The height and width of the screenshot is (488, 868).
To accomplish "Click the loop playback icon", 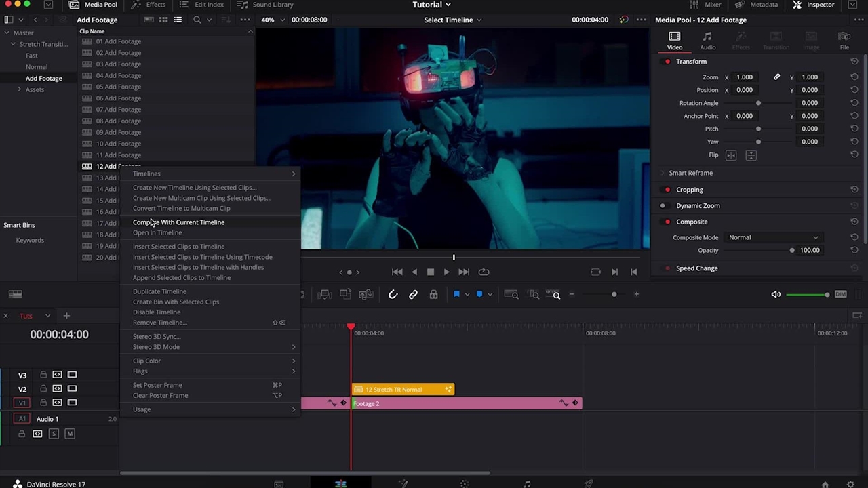I will (x=484, y=272).
